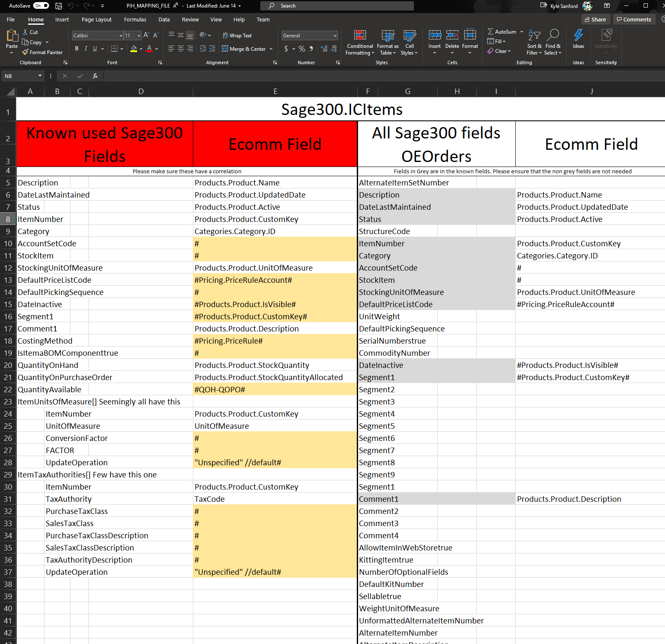The height and width of the screenshot is (644, 665).
Task: Click the Merge & Center button
Action: pos(247,49)
